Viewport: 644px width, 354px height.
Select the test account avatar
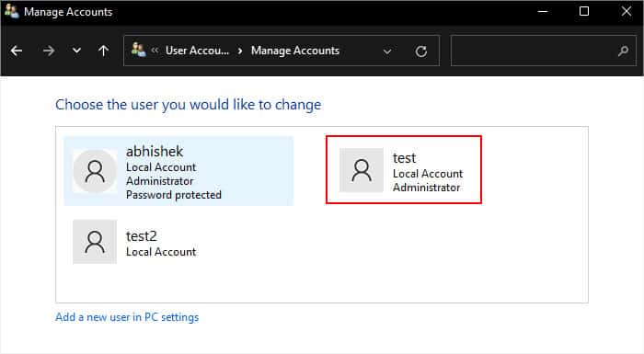(362, 170)
